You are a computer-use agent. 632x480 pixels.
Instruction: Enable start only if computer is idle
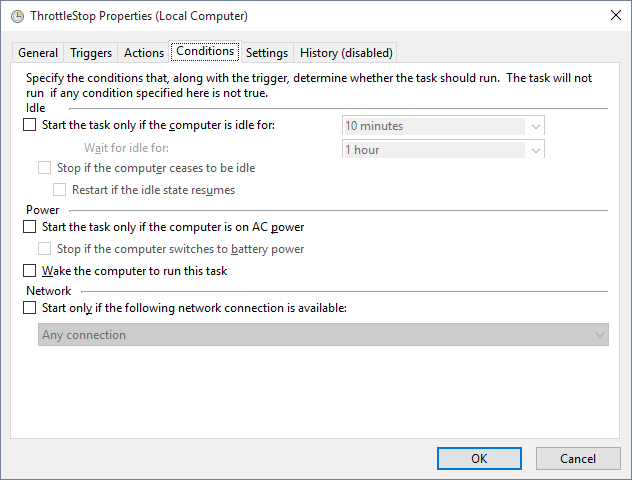pyautogui.click(x=29, y=125)
